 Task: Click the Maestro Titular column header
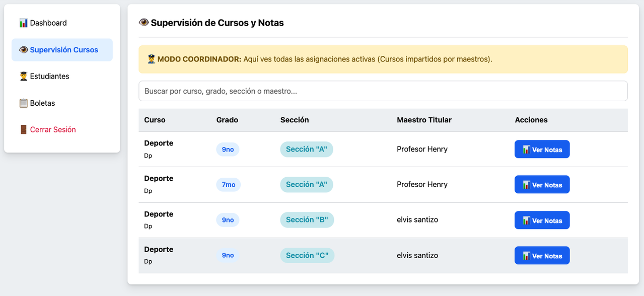pos(424,120)
